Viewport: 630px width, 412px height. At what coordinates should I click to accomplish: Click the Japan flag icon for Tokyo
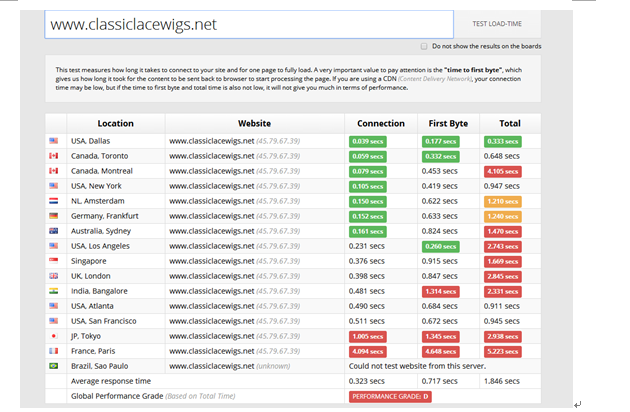tap(53, 336)
